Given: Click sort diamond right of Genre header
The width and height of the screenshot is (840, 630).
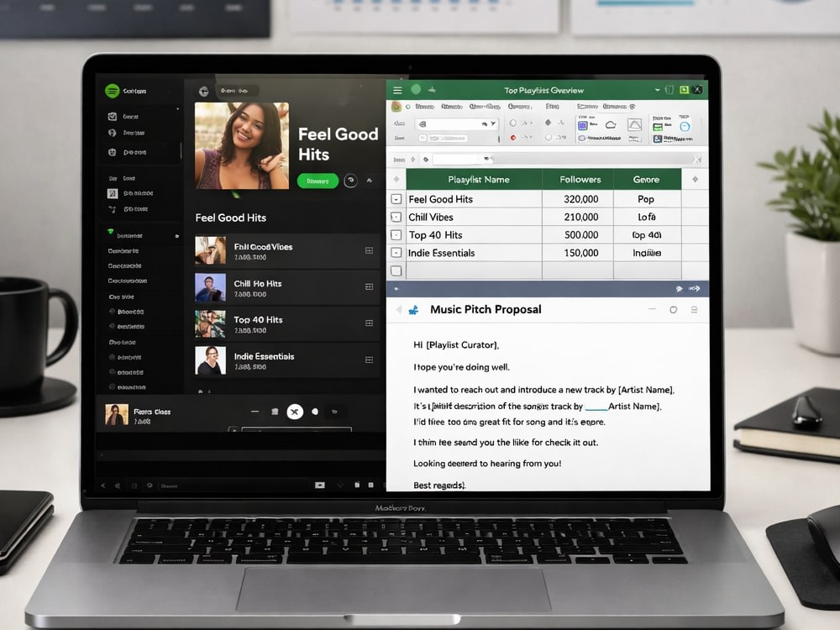Looking at the screenshot, I should tap(695, 179).
